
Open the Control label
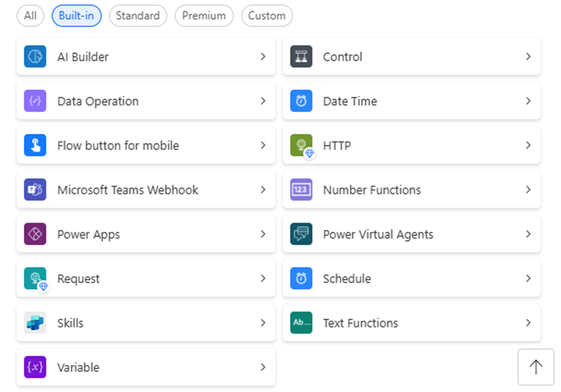pos(343,57)
